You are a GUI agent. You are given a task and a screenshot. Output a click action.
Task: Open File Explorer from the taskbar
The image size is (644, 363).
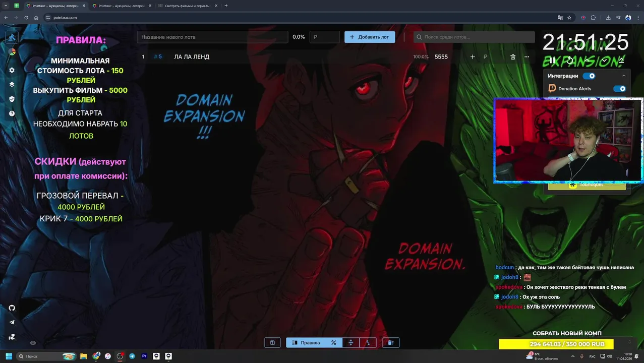tap(84, 356)
